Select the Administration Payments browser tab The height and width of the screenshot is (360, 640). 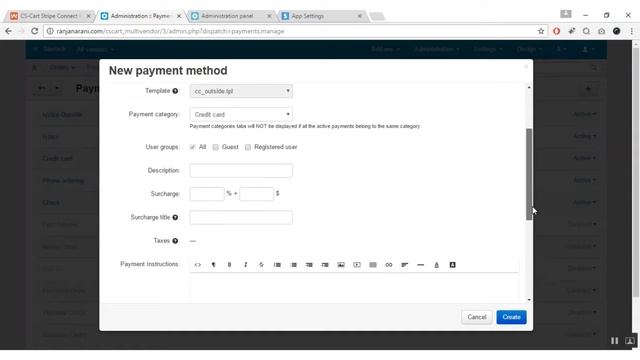(140, 16)
